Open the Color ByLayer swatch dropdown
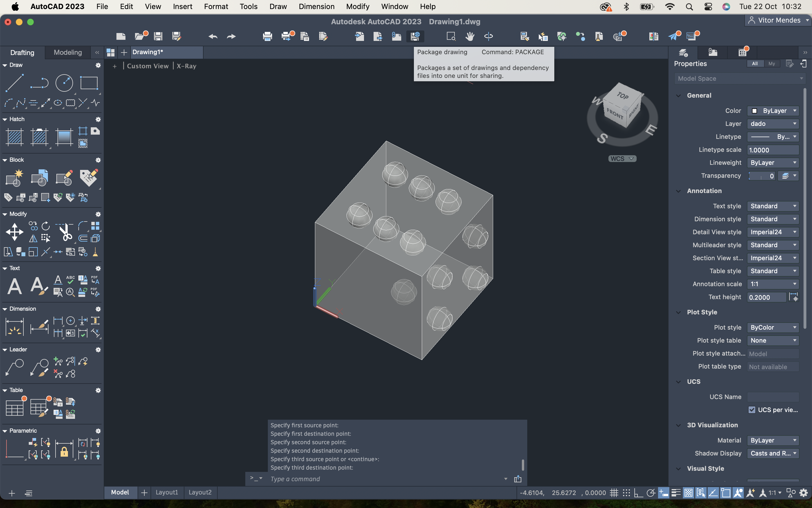The width and height of the screenshot is (812, 508). [773, 111]
